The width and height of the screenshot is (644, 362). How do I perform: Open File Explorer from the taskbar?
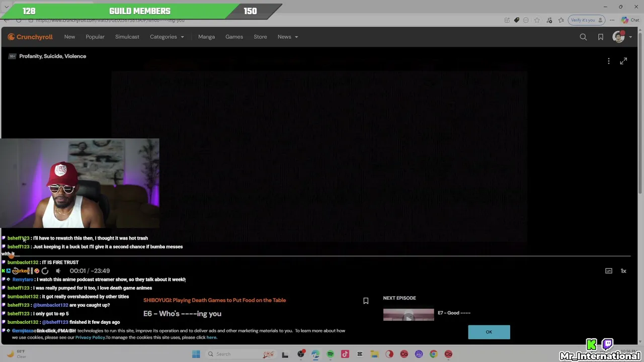point(374,354)
